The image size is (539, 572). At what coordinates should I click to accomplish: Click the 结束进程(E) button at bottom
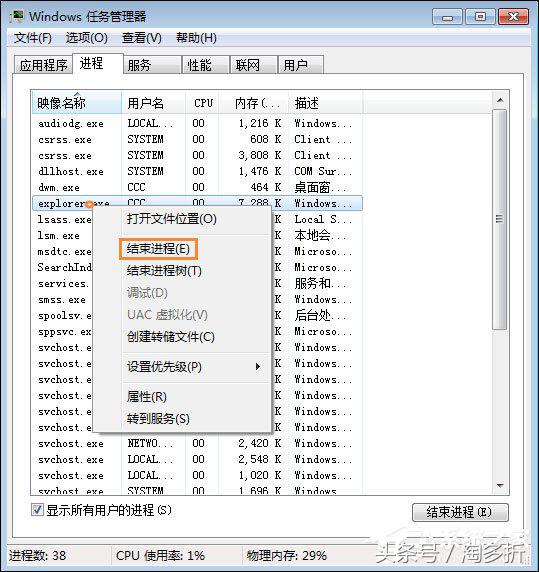pos(460,512)
